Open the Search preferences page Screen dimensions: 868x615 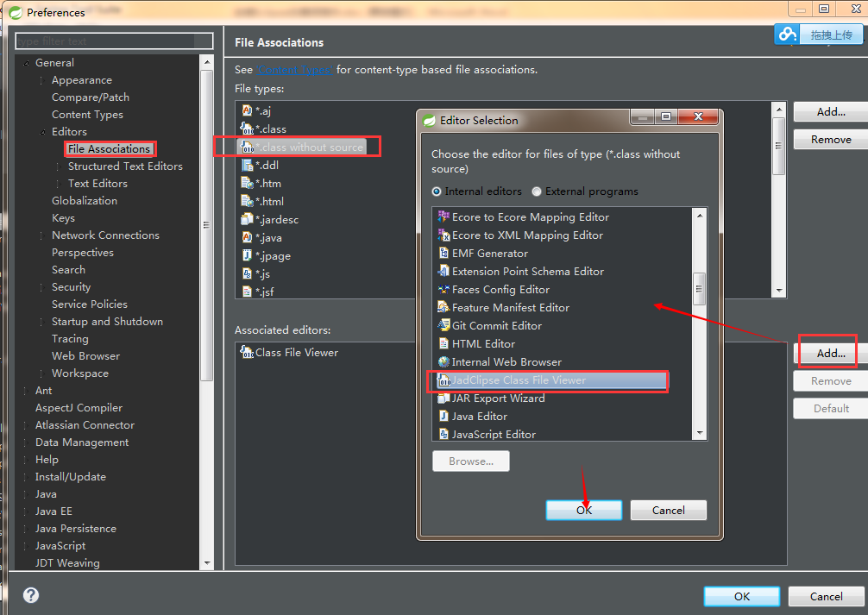click(x=69, y=270)
